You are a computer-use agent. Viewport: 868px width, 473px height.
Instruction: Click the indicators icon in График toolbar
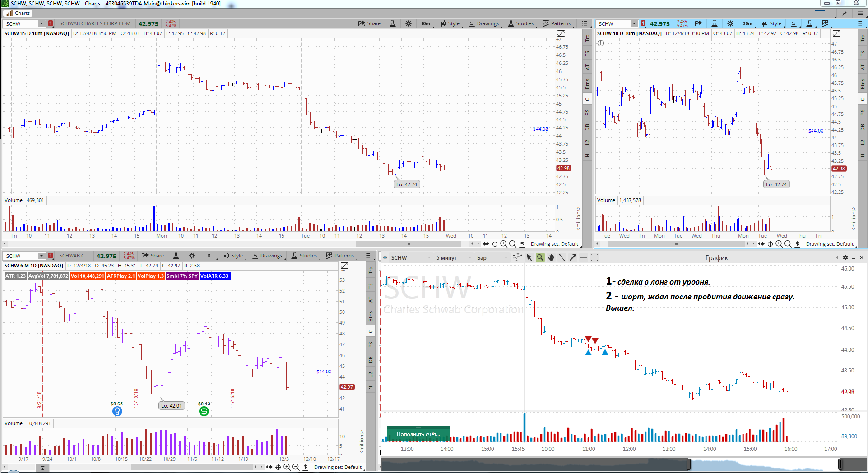click(517, 257)
